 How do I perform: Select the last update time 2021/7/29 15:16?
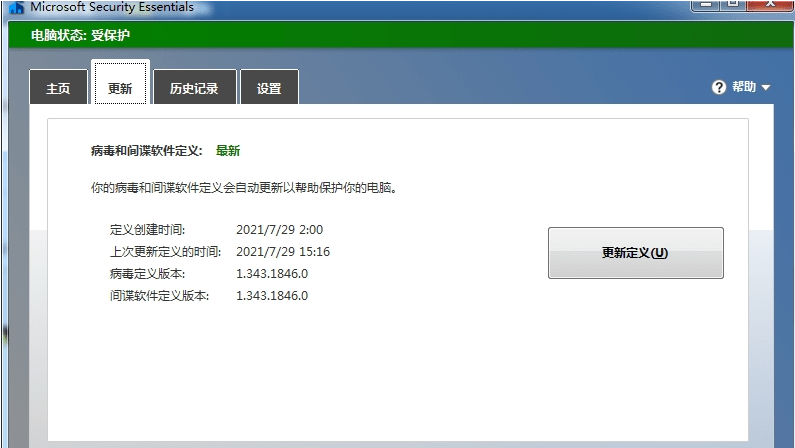point(283,251)
